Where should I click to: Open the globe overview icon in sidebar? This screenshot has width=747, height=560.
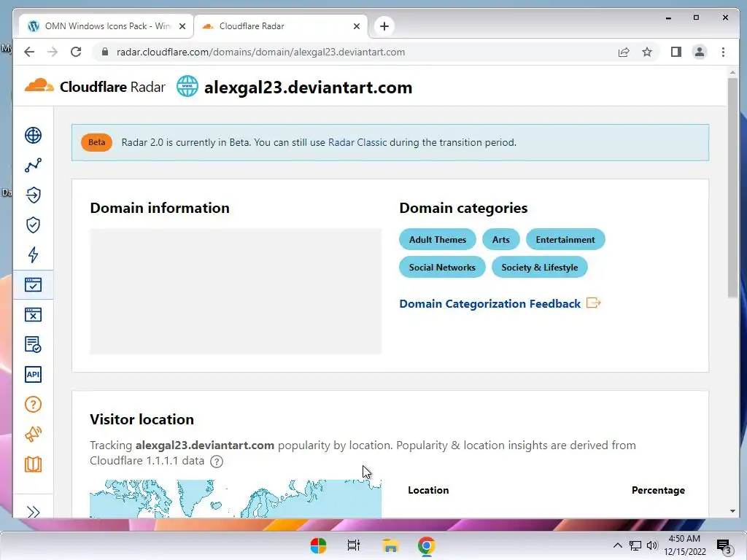click(x=33, y=135)
